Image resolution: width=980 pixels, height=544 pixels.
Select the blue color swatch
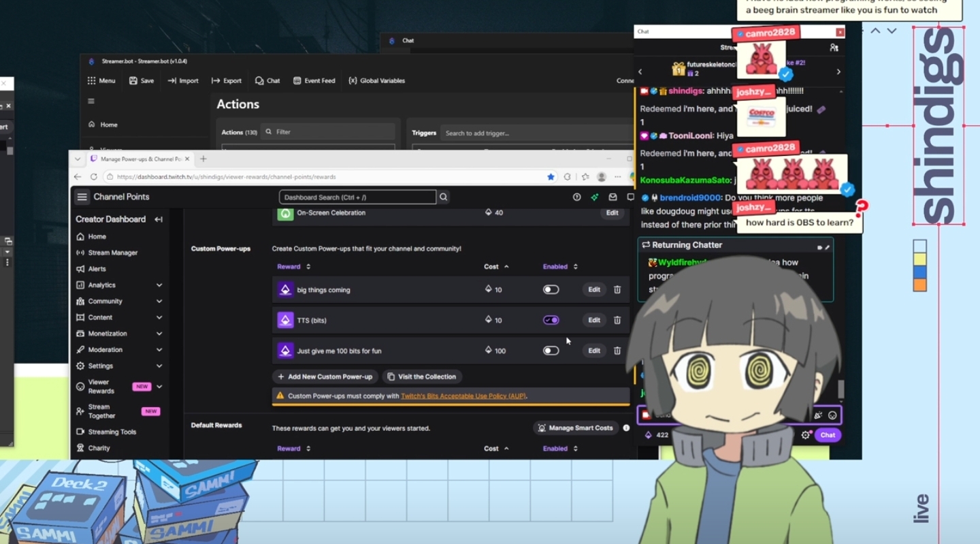tap(920, 272)
